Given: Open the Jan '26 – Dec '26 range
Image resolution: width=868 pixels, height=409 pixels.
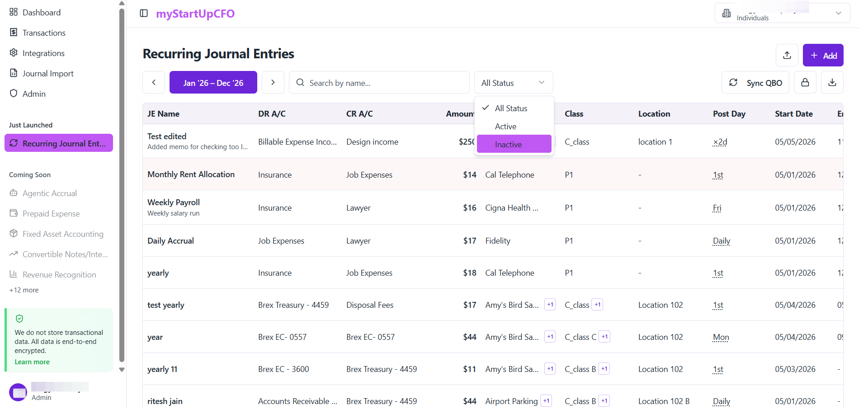Looking at the screenshot, I should point(213,82).
